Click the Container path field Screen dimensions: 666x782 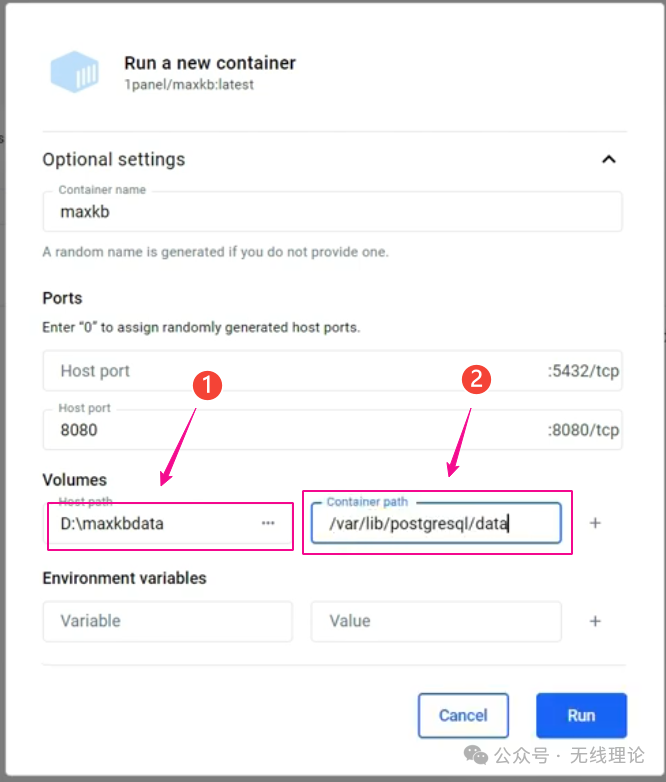(435, 523)
